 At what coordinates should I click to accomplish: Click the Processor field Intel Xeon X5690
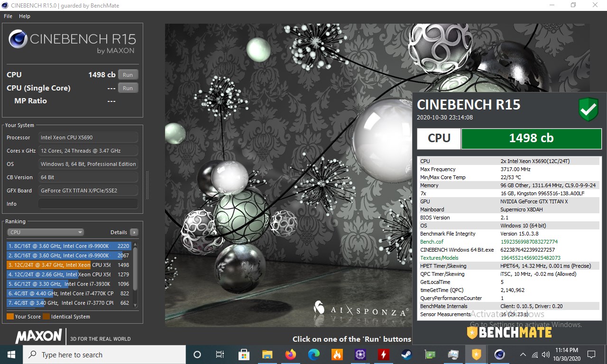click(88, 137)
